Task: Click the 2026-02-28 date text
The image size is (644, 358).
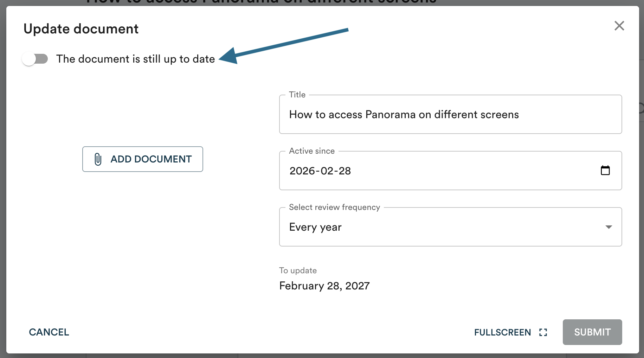Action: pyautogui.click(x=320, y=171)
